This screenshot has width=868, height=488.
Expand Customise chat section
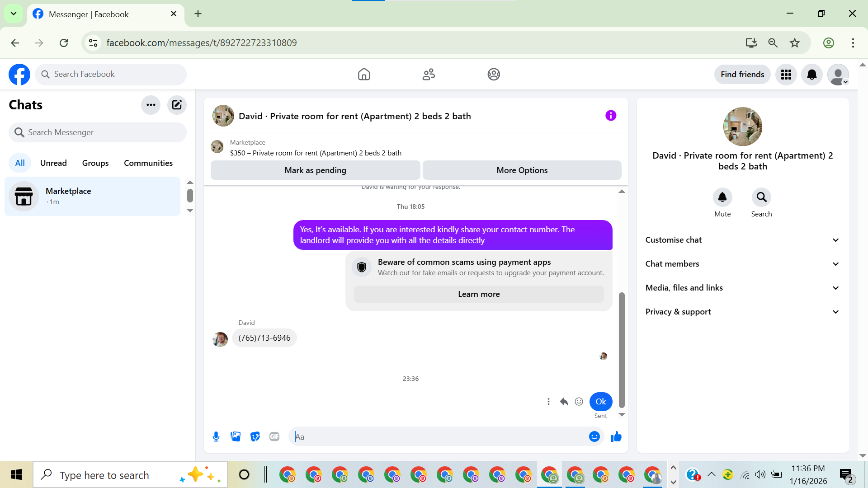coord(742,240)
